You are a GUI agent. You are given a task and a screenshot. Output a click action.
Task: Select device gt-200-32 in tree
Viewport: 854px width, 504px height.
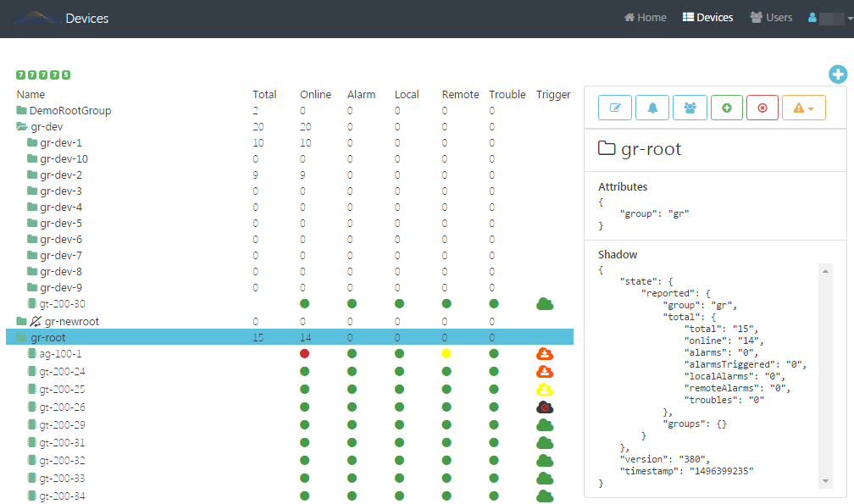coord(62,461)
